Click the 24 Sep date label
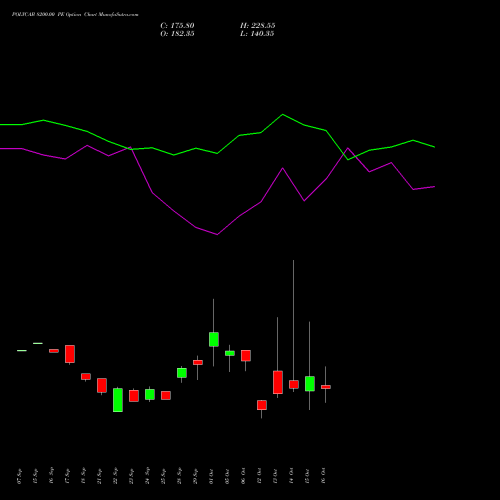 click(x=147, y=476)
